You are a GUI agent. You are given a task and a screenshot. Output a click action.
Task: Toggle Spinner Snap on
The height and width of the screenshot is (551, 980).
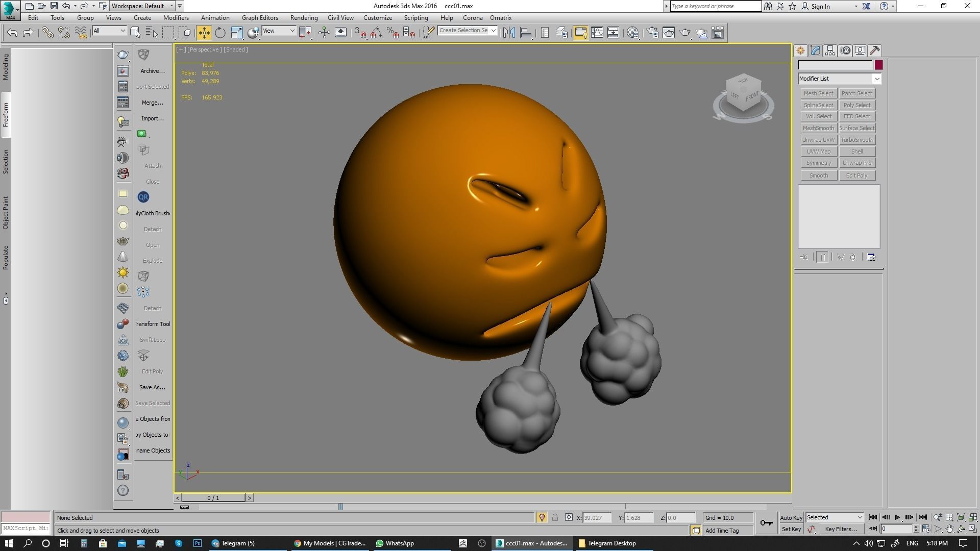click(409, 33)
